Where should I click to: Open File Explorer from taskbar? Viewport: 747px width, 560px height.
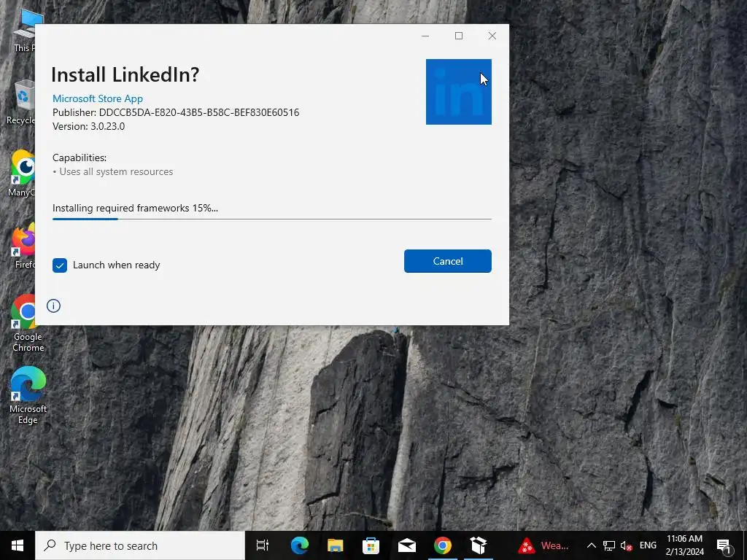pos(336,545)
